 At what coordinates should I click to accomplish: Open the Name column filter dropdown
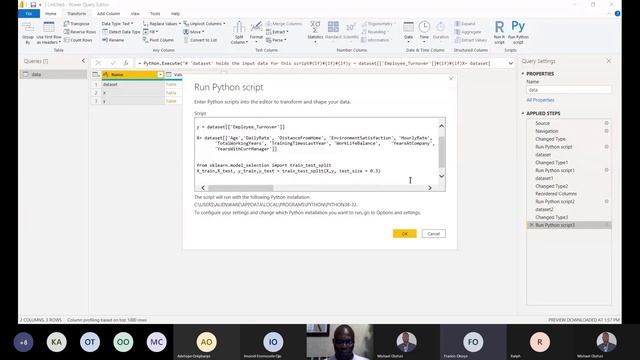coord(160,75)
